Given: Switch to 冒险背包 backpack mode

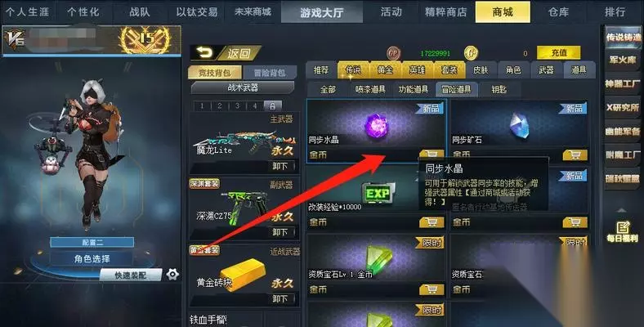Looking at the screenshot, I should (270, 73).
